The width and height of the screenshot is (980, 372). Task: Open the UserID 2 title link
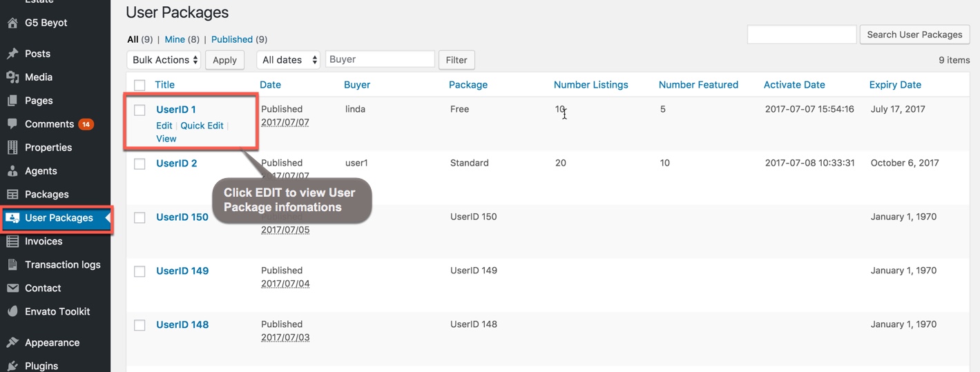[177, 164]
